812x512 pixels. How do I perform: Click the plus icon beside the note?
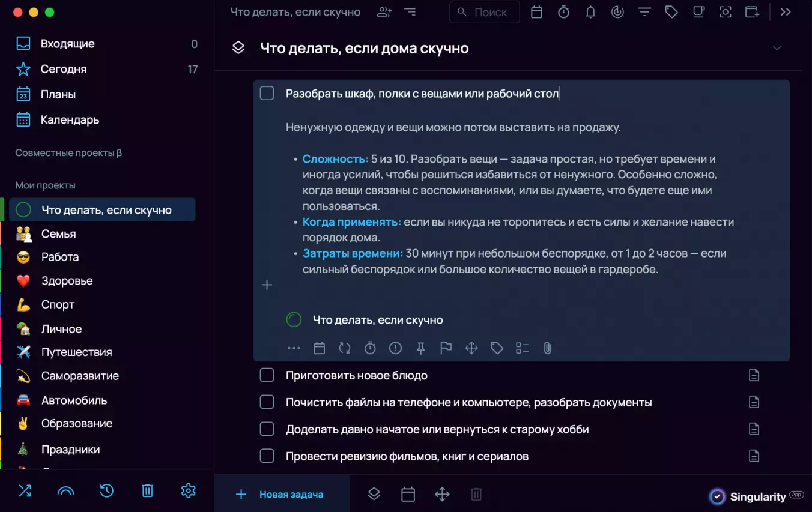[x=267, y=285]
